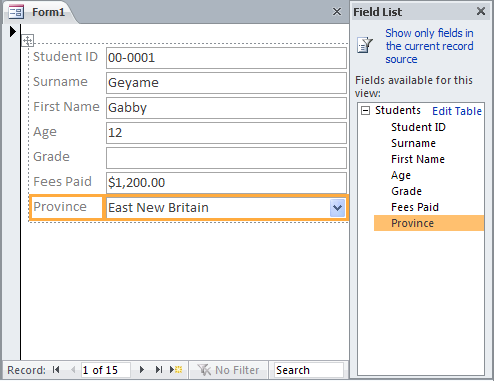Screen dimensions: 494x381
Task: Select the Grade label on form
Action: tap(51, 157)
